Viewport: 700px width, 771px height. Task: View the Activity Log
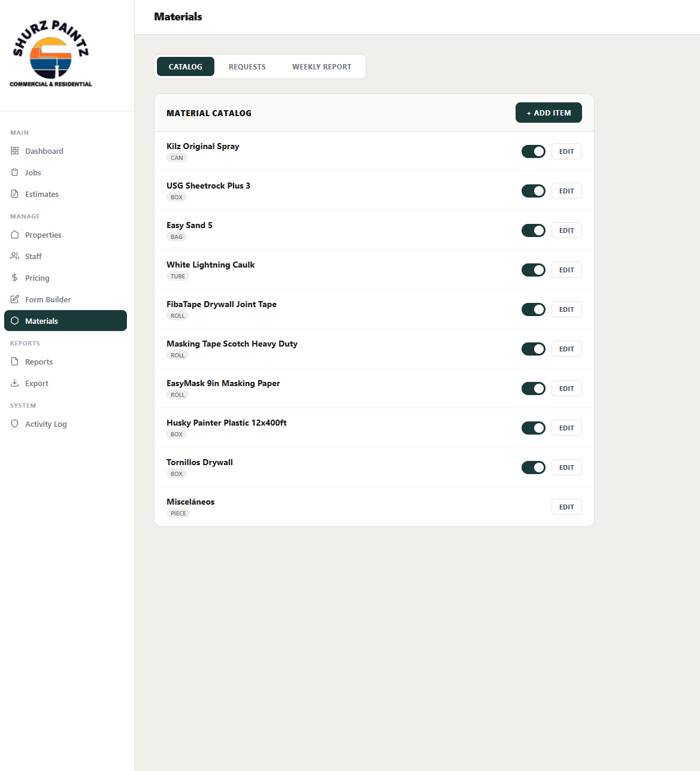point(65,424)
